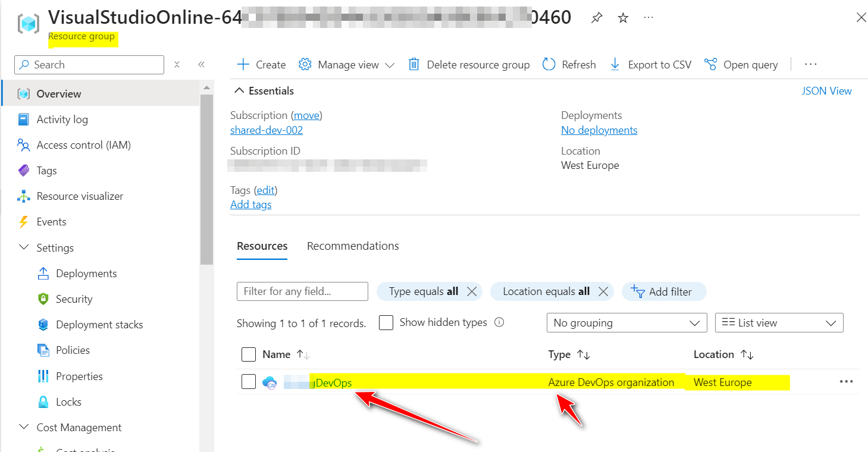Image resolution: width=868 pixels, height=452 pixels.
Task: Collapse the sidebar with double chevron
Action: click(x=201, y=65)
